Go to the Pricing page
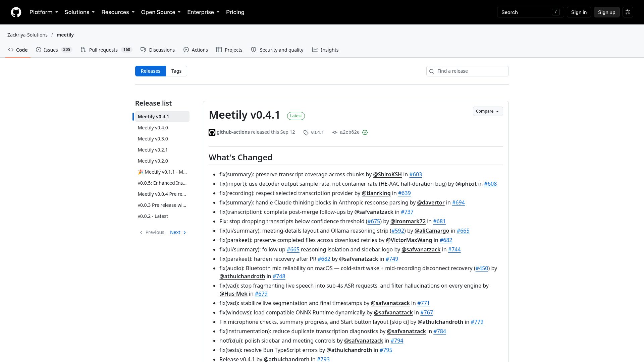Image resolution: width=644 pixels, height=362 pixels. tap(235, 12)
